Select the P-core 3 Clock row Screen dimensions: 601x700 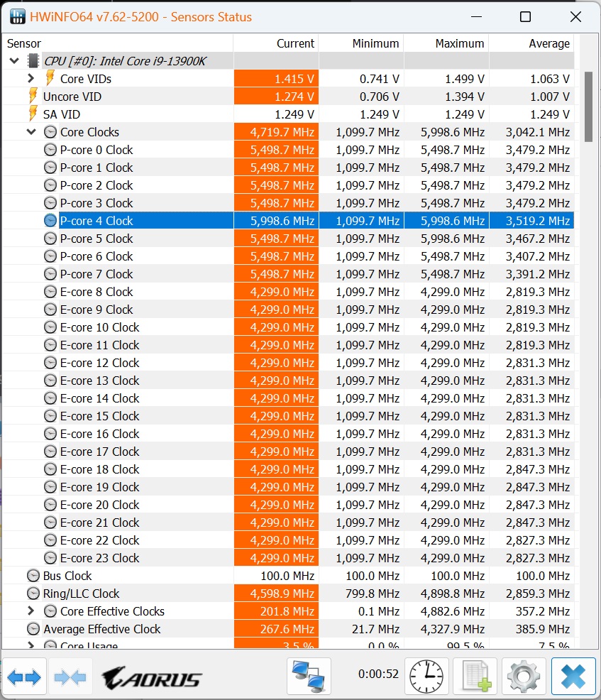(288, 202)
